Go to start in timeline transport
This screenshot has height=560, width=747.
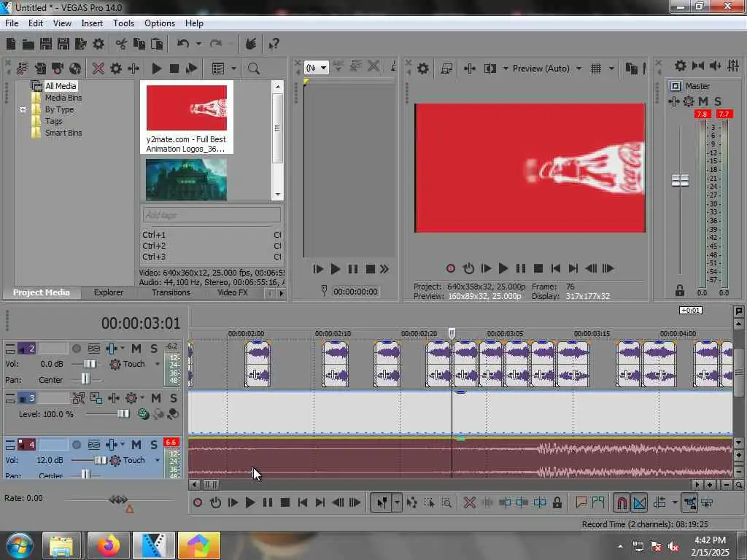[303, 502]
